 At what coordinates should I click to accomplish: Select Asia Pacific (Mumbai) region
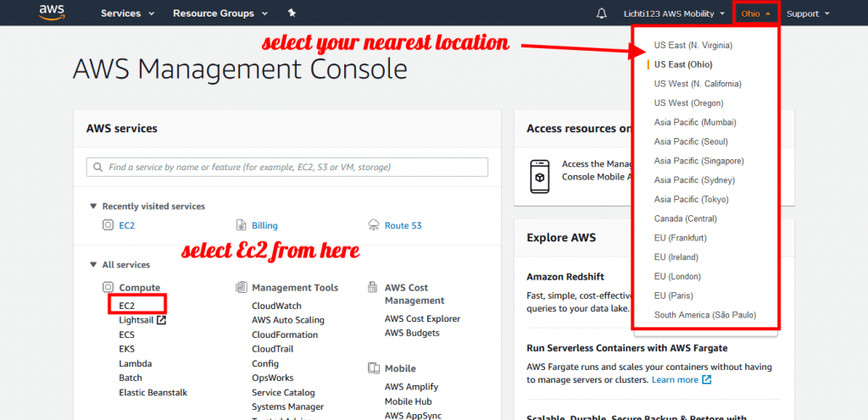(695, 122)
